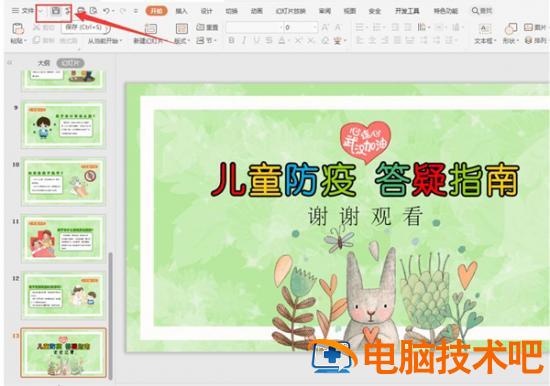This screenshot has height=386, width=550.
Task: Click the Redo arrow icon
Action: coord(123,11)
